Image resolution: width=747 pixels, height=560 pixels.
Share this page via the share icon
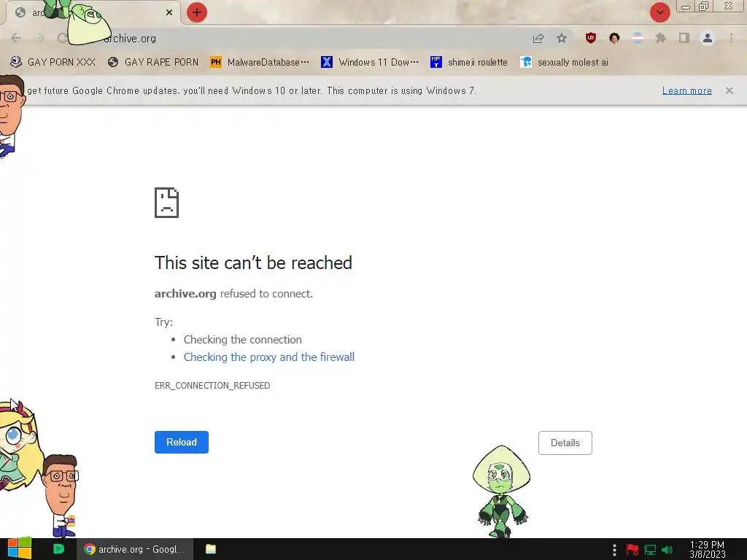point(538,38)
